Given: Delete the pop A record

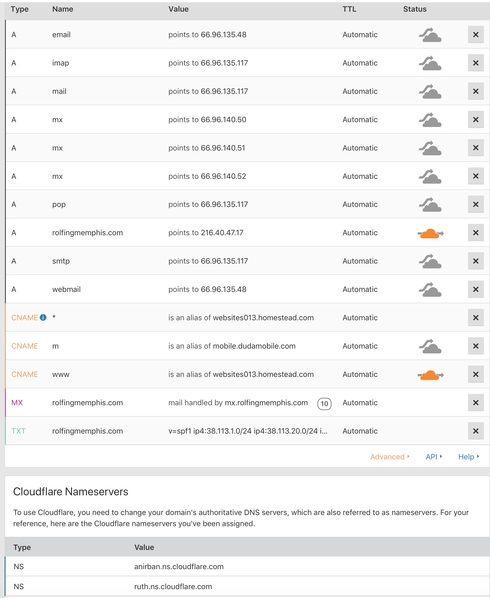Looking at the screenshot, I should coord(476,204).
